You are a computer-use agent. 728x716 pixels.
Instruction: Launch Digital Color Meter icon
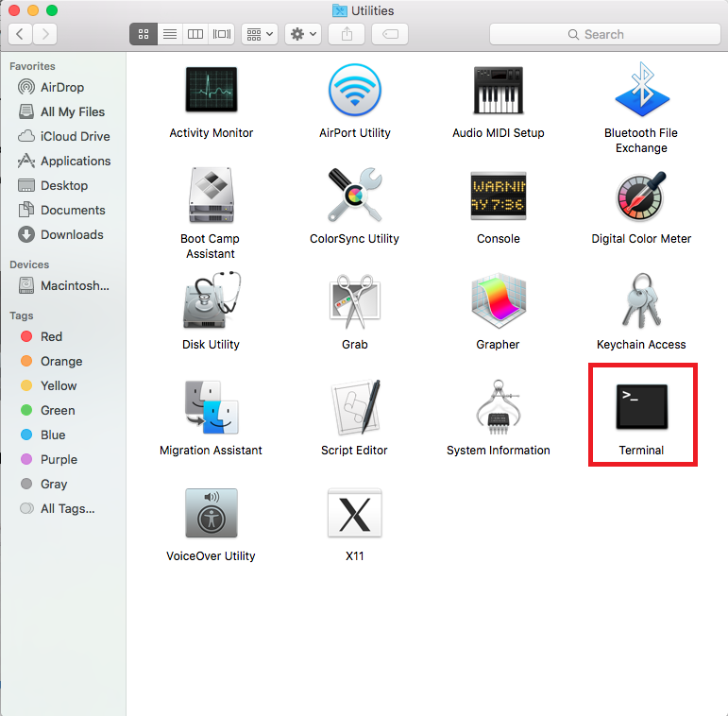tap(641, 196)
